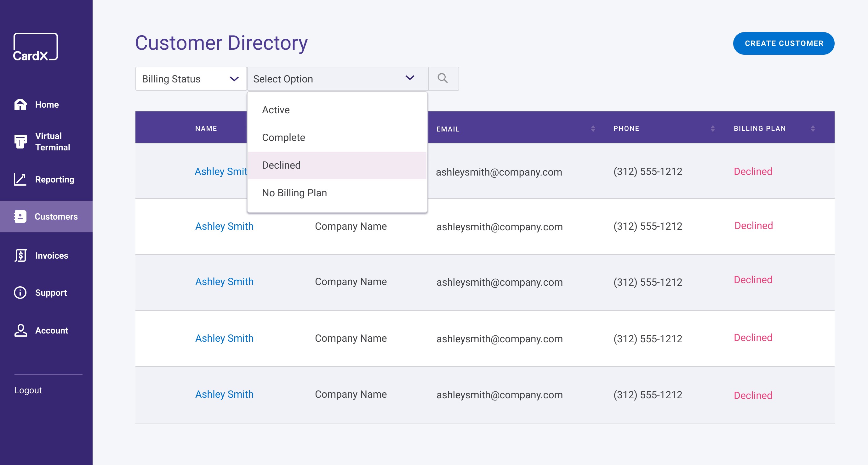Click the Virtual Terminal icon

point(20,142)
